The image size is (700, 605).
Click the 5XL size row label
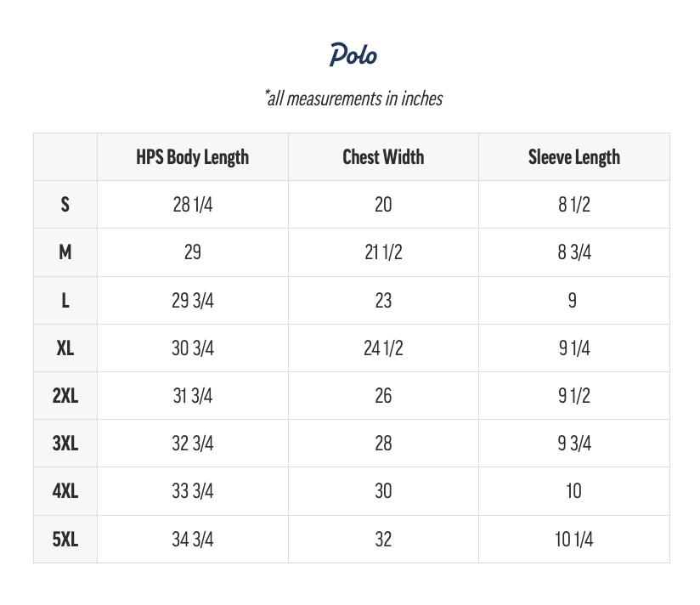pos(65,539)
